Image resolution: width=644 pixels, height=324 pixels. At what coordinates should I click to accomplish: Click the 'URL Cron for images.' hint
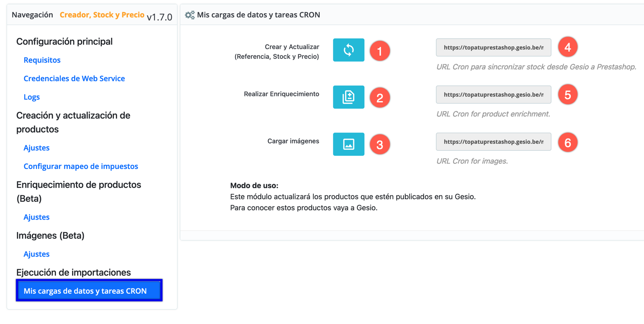(x=472, y=161)
